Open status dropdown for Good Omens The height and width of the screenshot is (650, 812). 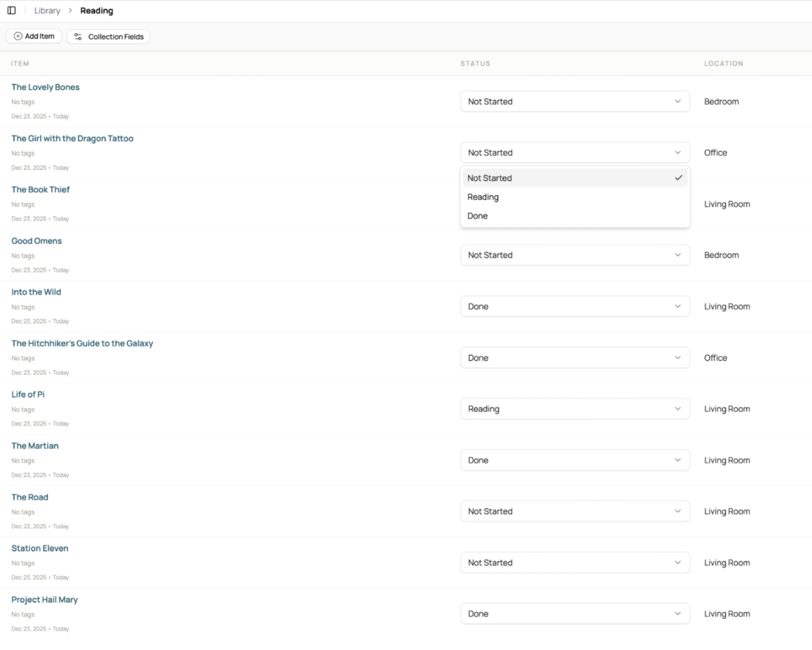[x=575, y=255]
